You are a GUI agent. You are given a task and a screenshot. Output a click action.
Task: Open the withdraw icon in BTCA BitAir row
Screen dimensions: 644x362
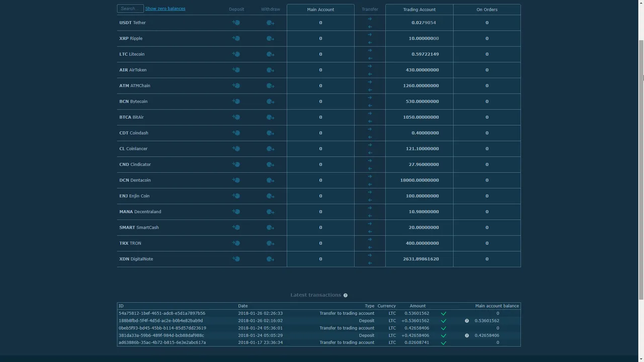[x=270, y=117]
